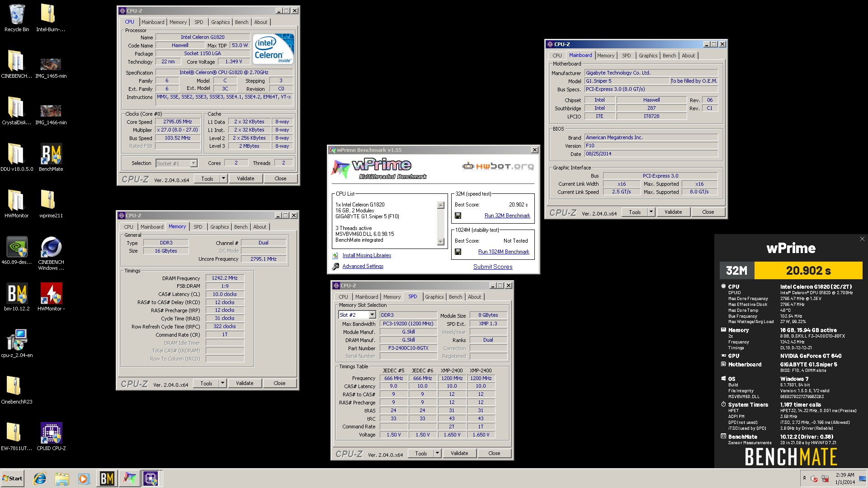Launch the CPUID CPU-Z shortcut
Image resolution: width=868 pixels, height=488 pixels.
point(51,437)
